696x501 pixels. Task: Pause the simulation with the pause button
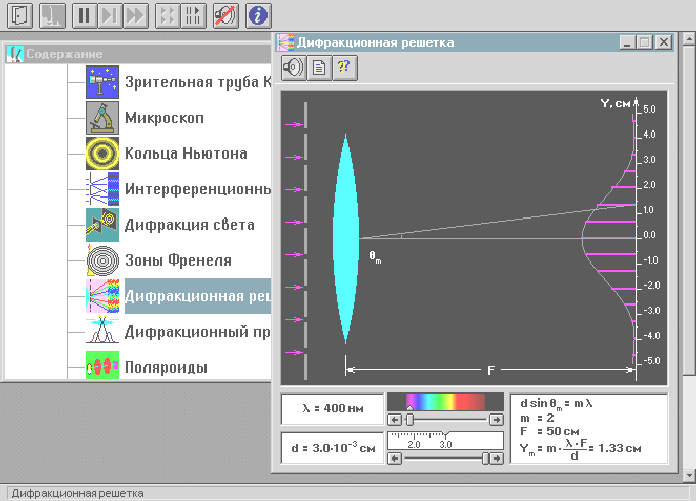click(x=84, y=16)
